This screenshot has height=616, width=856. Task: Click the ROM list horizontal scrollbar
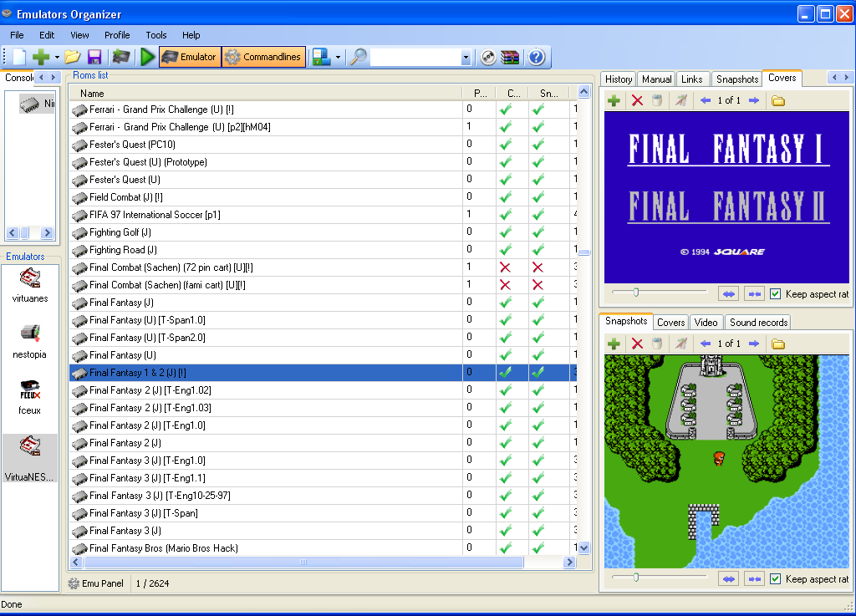coord(303,562)
